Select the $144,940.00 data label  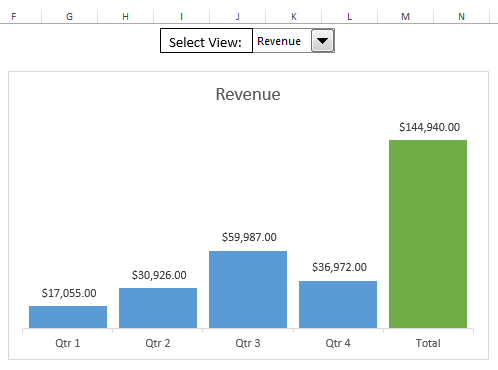430,127
